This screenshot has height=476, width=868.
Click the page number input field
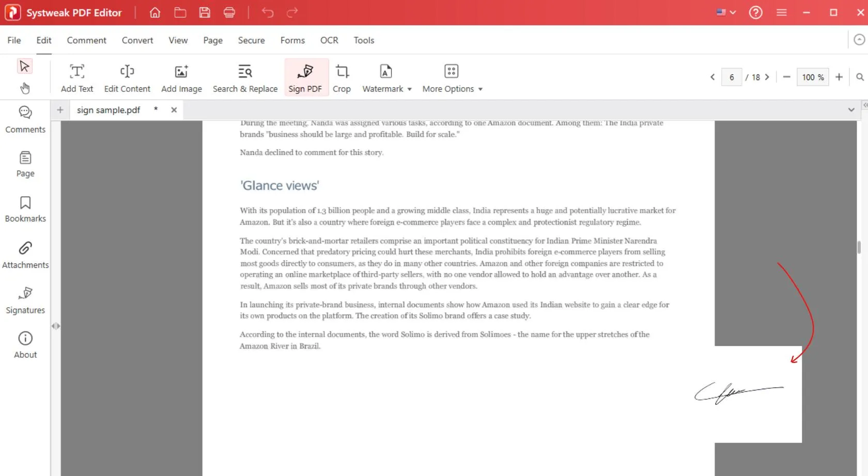click(731, 77)
